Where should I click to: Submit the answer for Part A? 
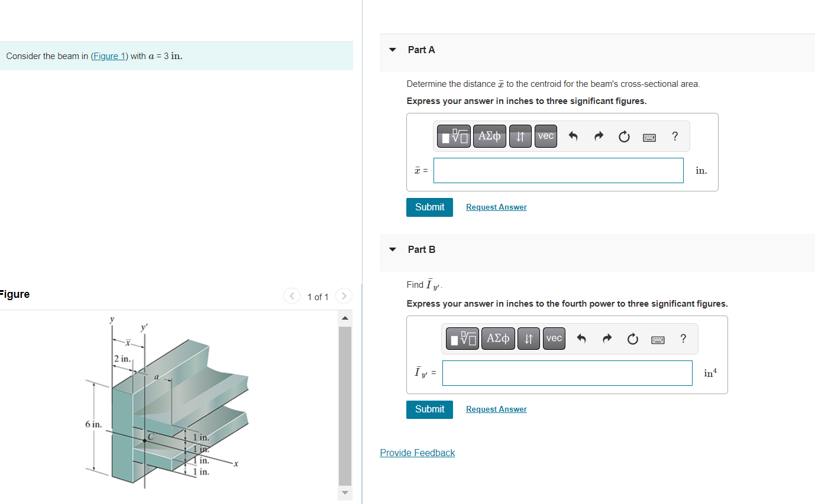pyautogui.click(x=429, y=207)
